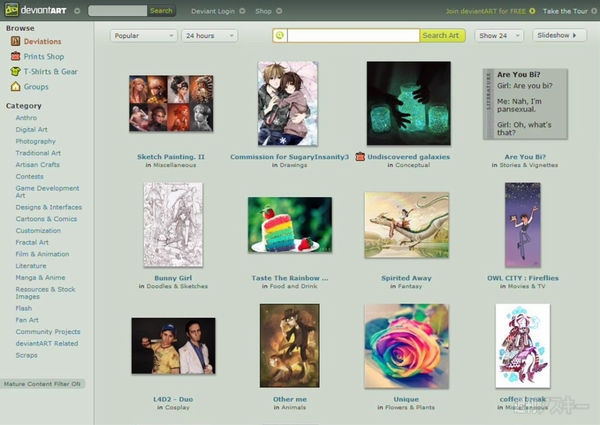
Task: Select the Customization category
Action: [38, 231]
